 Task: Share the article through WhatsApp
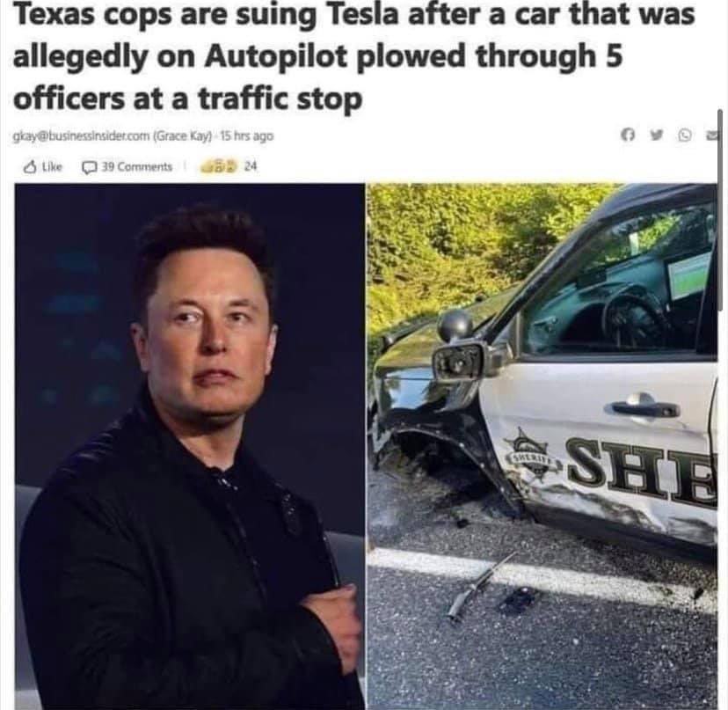click(684, 135)
